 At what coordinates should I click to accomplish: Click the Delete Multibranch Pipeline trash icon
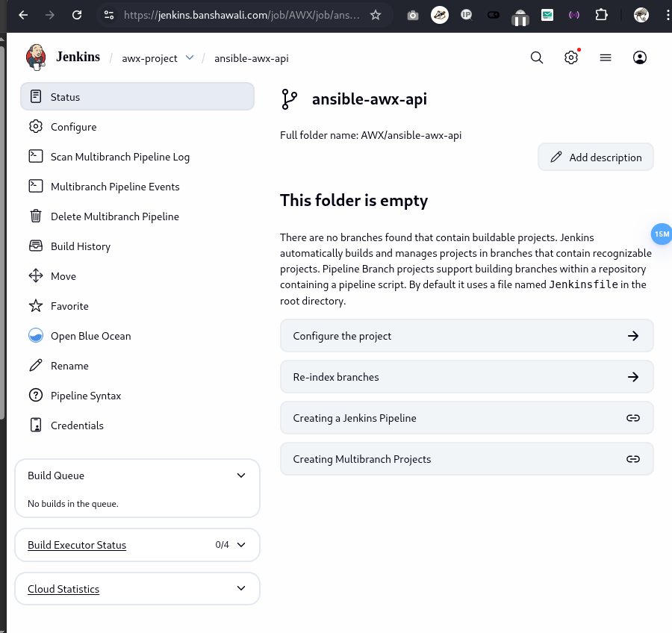click(x=36, y=216)
